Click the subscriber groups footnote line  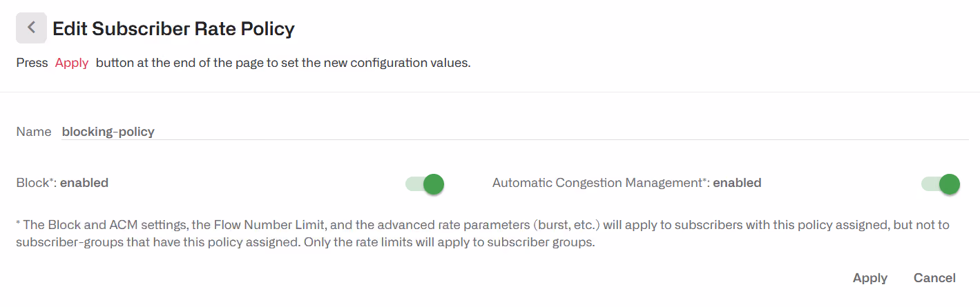point(306,244)
